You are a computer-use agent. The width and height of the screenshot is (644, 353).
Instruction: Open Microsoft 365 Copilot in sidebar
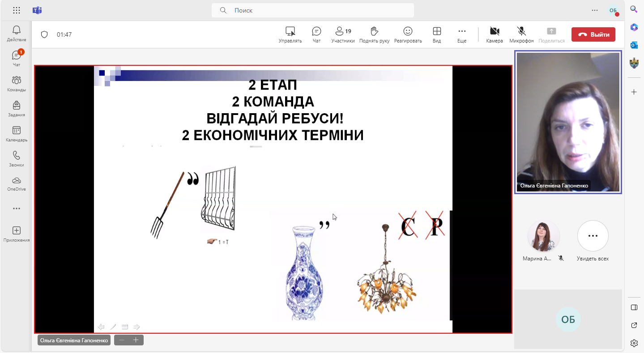click(634, 27)
